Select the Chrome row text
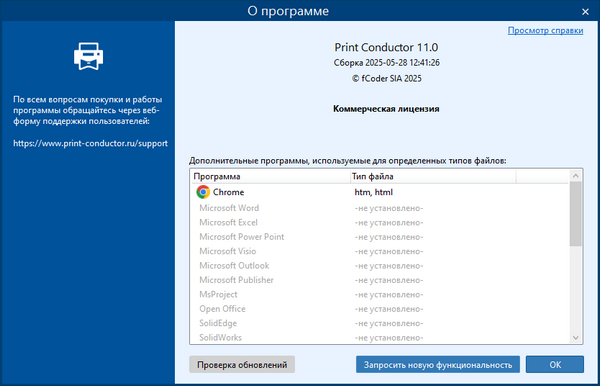600x386 pixels. (228, 192)
